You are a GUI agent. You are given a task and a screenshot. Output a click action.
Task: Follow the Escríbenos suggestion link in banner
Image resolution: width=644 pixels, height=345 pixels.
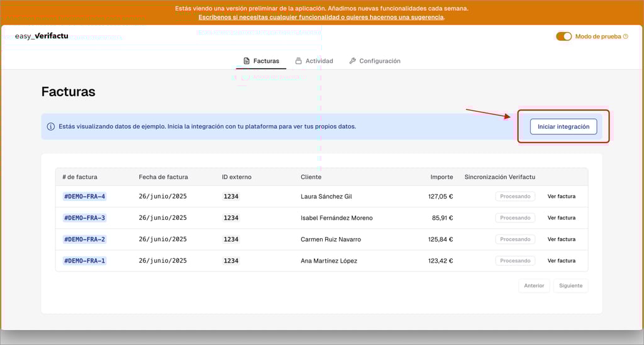[x=321, y=17]
